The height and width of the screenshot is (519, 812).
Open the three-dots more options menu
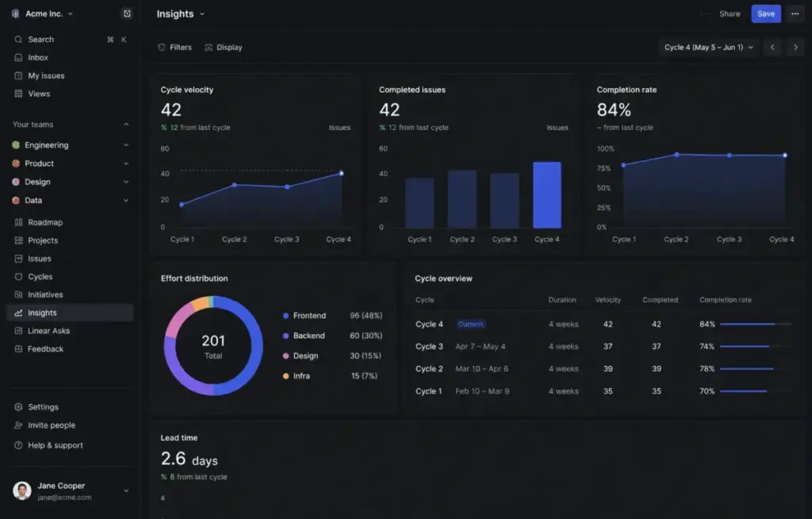click(795, 14)
